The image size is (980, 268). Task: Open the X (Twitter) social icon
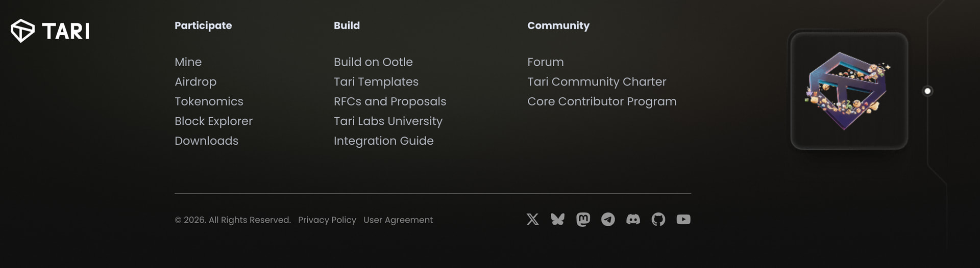point(532,220)
